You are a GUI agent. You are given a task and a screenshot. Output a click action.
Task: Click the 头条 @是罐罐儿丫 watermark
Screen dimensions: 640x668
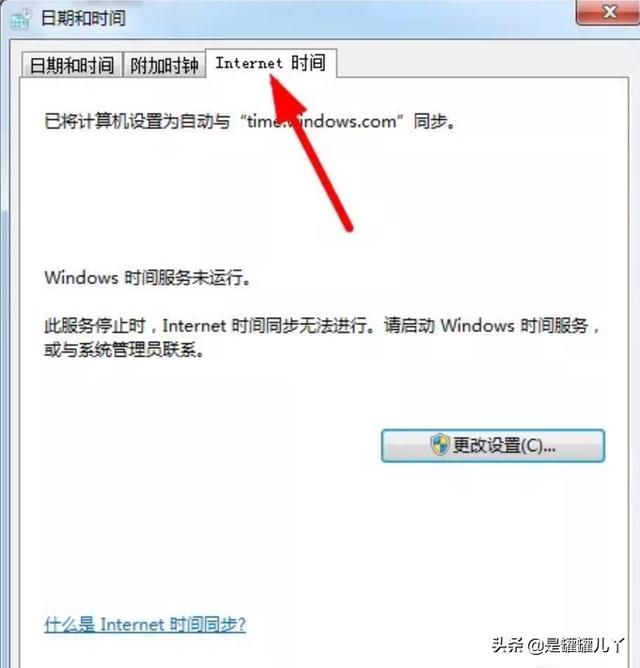558,645
